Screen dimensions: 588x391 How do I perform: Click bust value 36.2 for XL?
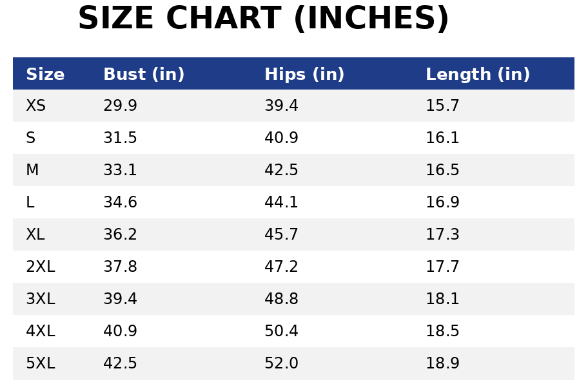click(x=120, y=235)
